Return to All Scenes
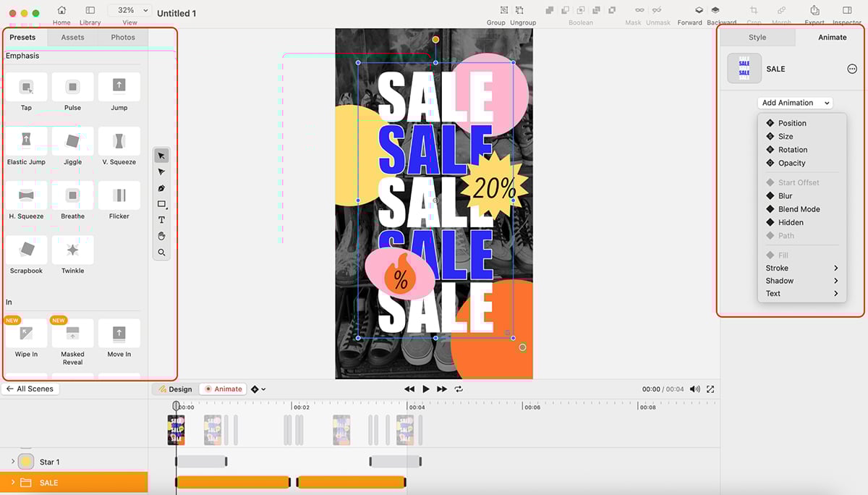868x495 pixels. pyautogui.click(x=30, y=389)
